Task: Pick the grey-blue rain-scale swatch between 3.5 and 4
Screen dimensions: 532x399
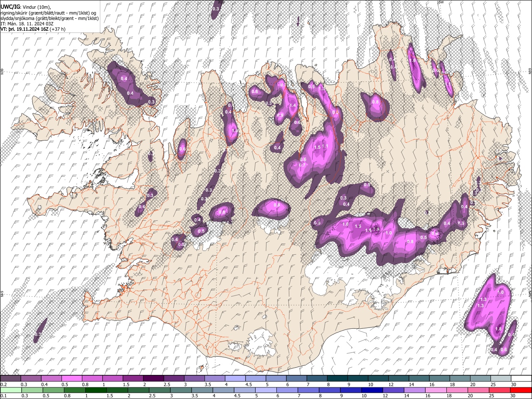Action: [202, 390]
